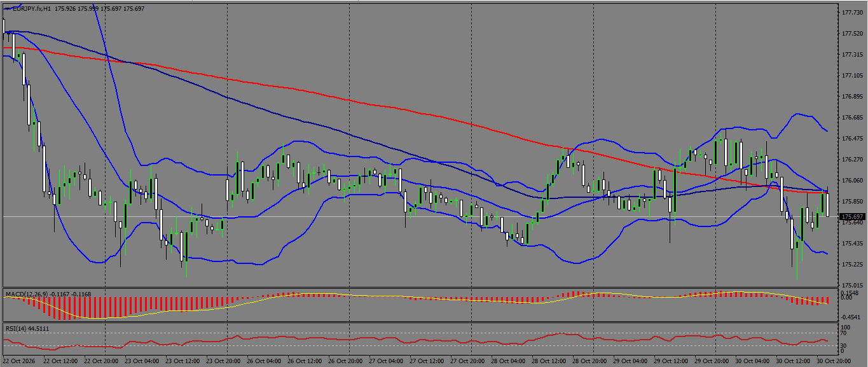Click the 26 Oct 12:00 time label
The image size is (868, 367).
(x=305, y=361)
